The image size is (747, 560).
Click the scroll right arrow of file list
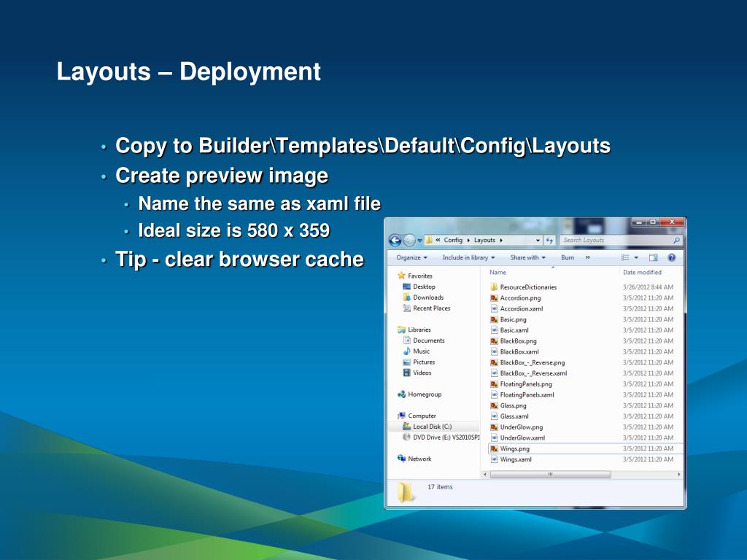point(678,474)
